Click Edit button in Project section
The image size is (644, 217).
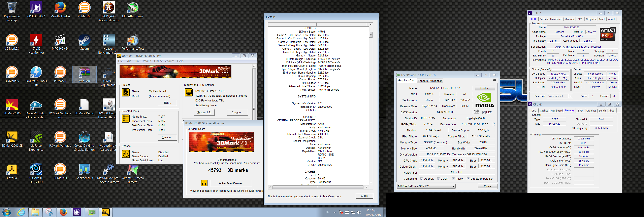[167, 103]
